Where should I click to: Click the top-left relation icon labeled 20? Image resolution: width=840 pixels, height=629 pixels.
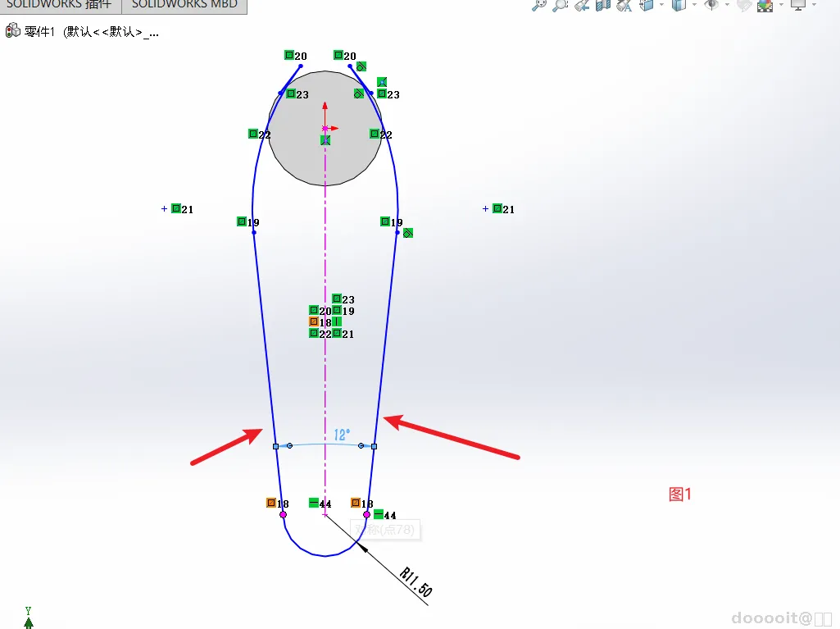pos(288,55)
